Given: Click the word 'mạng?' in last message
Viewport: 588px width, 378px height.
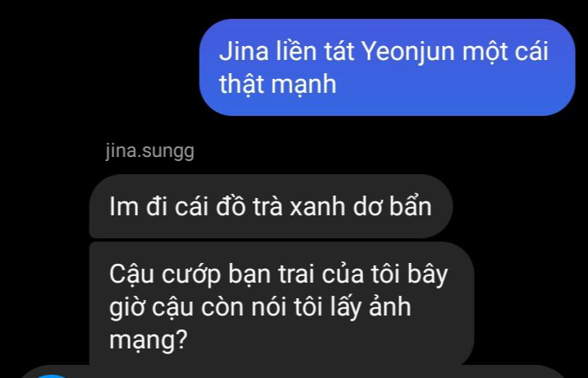Looking at the screenshot, I should point(148,339).
